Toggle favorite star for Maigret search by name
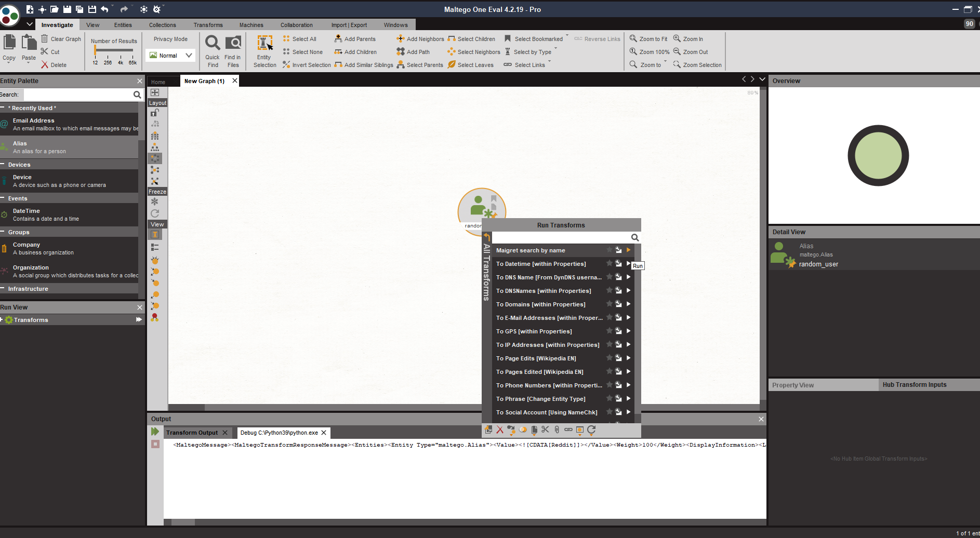 [610, 250]
